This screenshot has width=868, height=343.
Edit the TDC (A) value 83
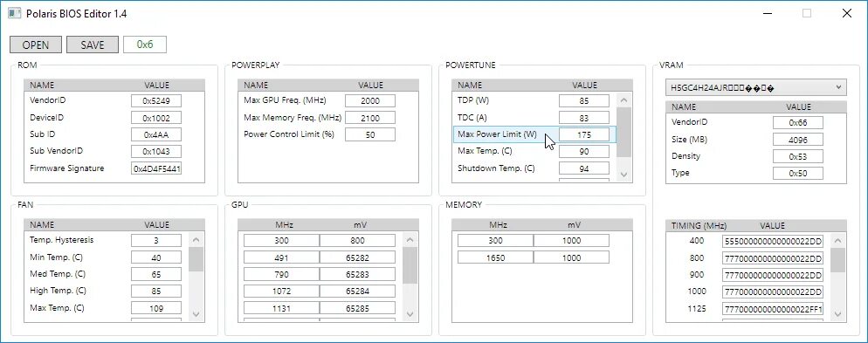[x=584, y=118]
